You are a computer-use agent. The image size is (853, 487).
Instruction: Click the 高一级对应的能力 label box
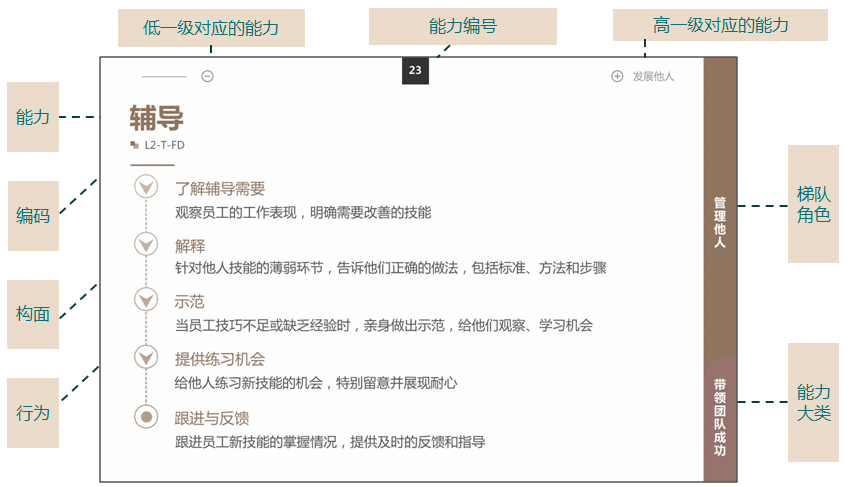point(720,25)
